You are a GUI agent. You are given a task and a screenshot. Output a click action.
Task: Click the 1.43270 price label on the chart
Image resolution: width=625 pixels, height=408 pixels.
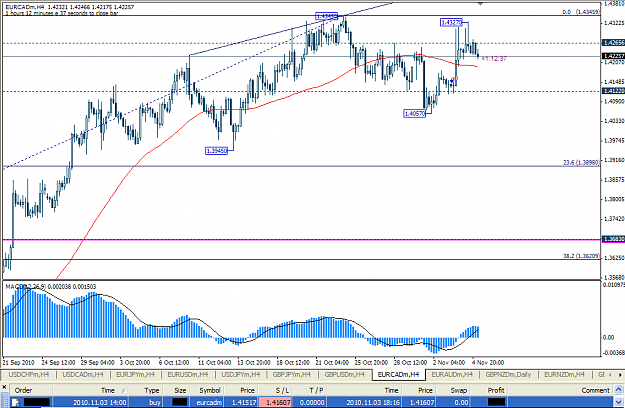[451, 23]
